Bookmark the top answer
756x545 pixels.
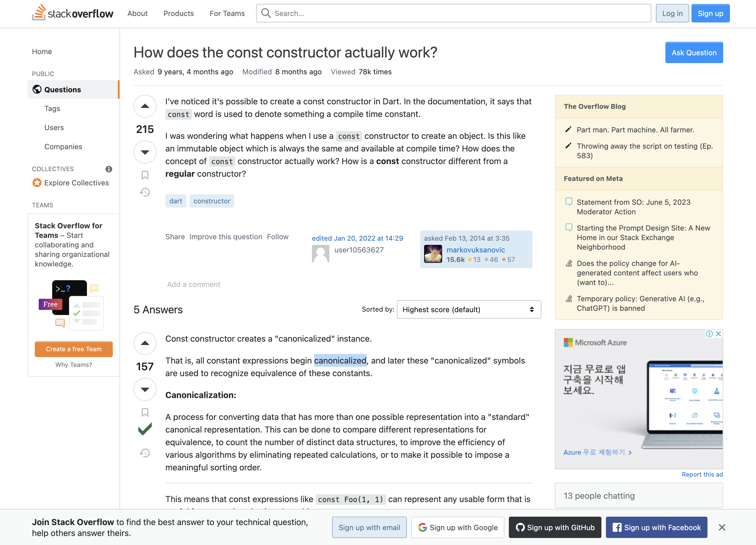(145, 412)
